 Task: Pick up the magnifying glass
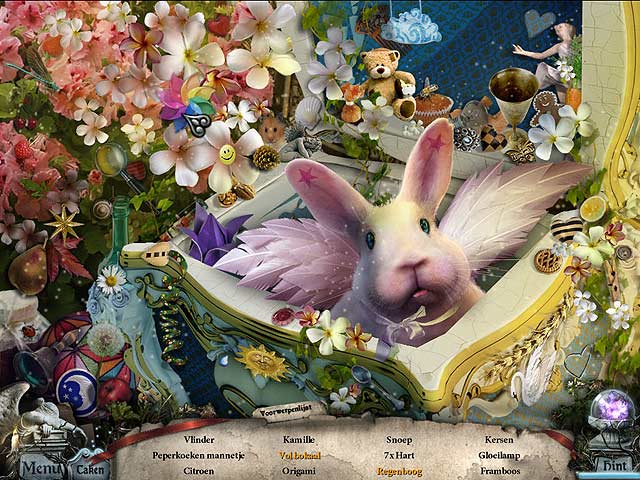coord(115,162)
